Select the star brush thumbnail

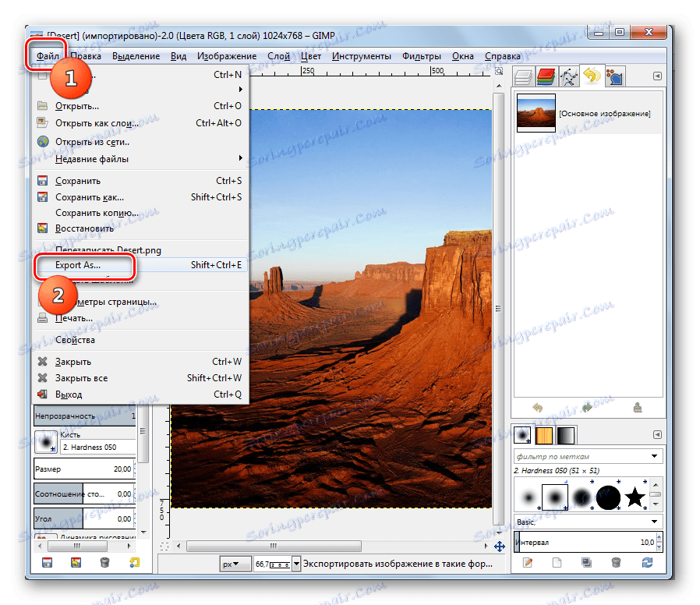click(635, 495)
